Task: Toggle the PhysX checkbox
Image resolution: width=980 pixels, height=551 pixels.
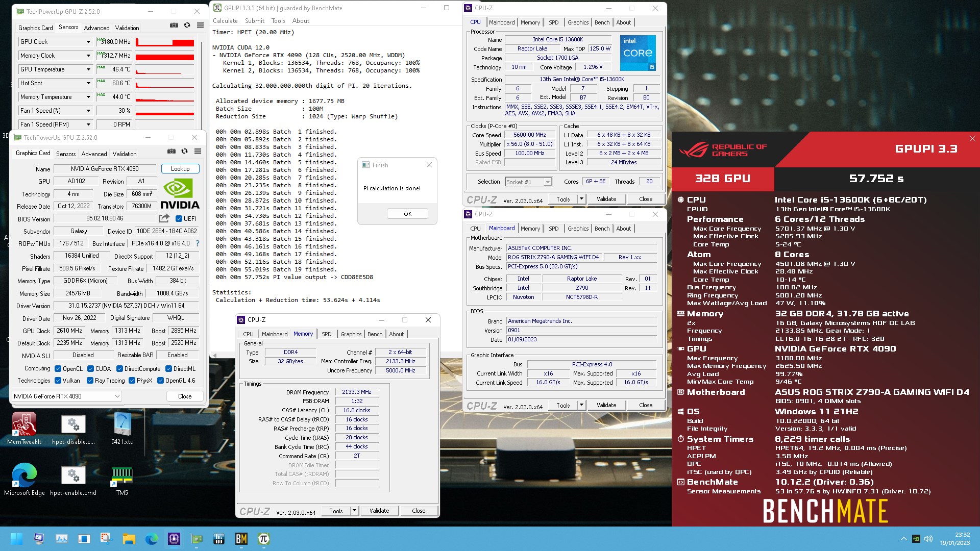Action: click(132, 381)
